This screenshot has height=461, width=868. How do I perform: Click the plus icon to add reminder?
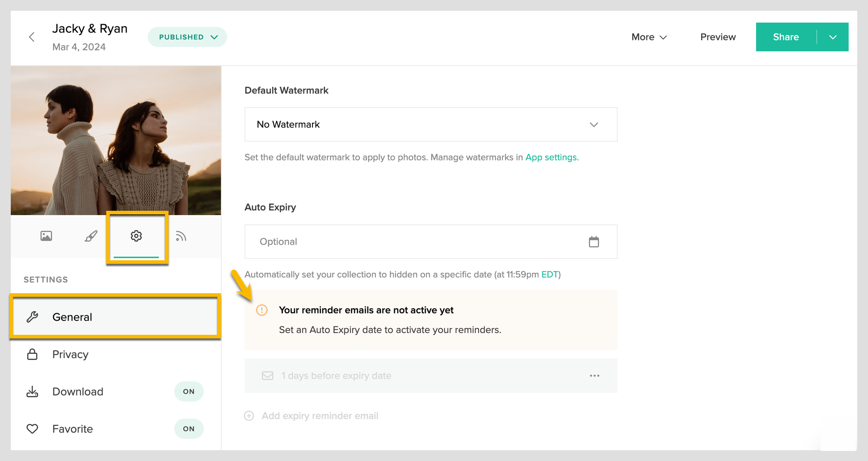coord(249,416)
